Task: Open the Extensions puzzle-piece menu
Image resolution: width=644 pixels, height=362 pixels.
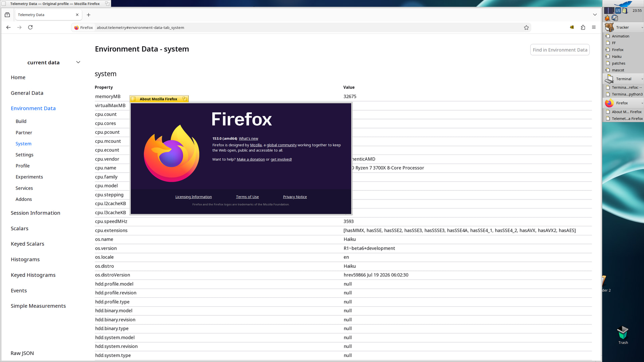Action: click(x=583, y=27)
